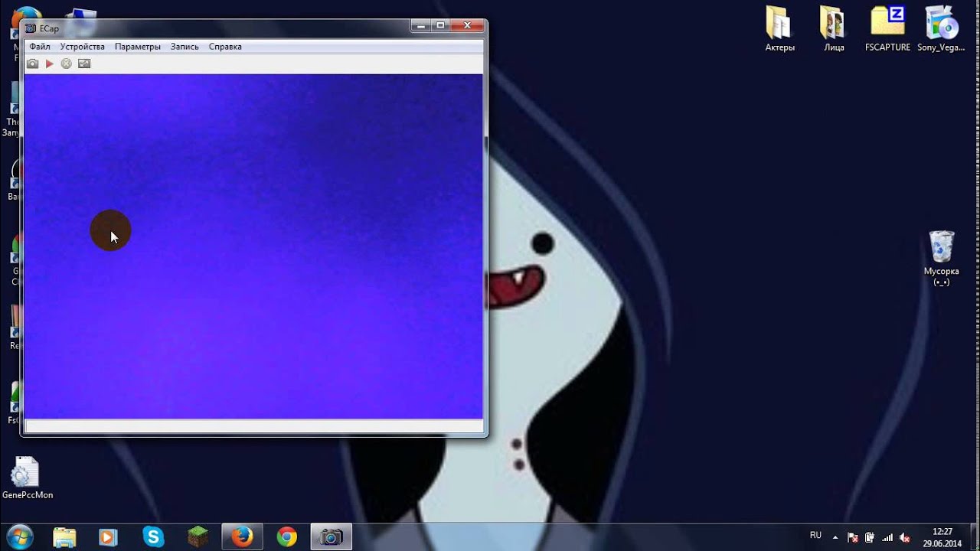Open the Windows Start menu
This screenshot has height=551, width=980.
(x=19, y=537)
